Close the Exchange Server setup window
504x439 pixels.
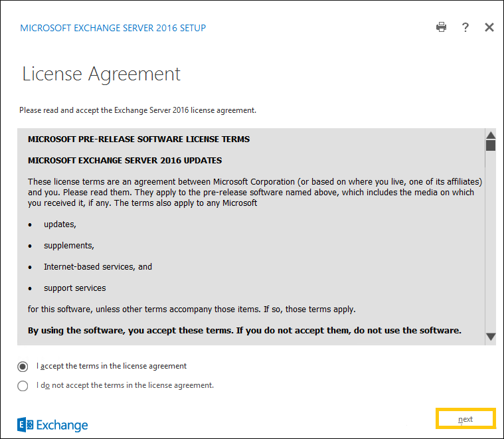coord(489,27)
